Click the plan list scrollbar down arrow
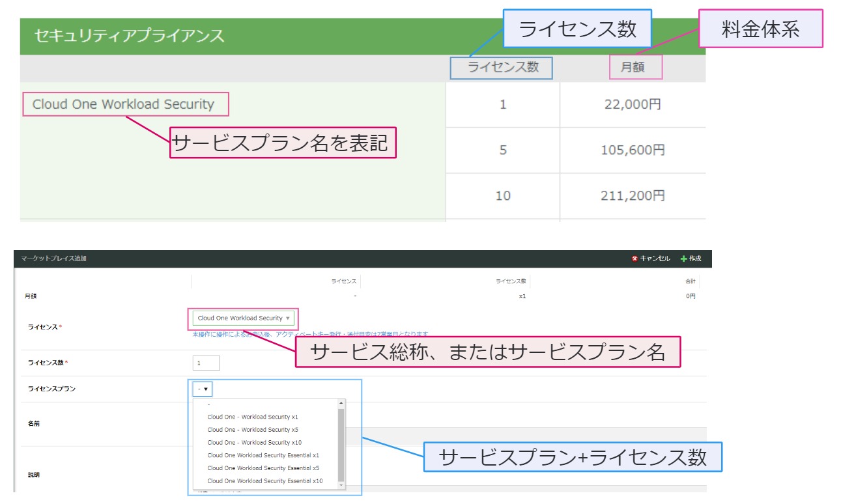This screenshot has height=504, width=841. [341, 485]
